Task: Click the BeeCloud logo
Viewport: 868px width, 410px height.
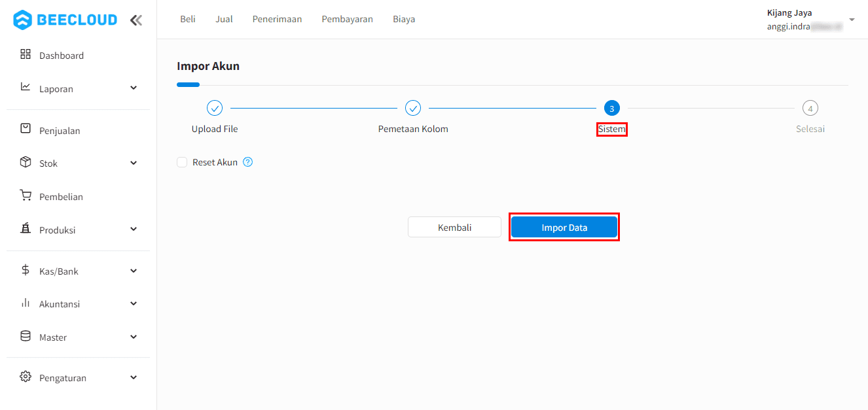Action: [65, 20]
